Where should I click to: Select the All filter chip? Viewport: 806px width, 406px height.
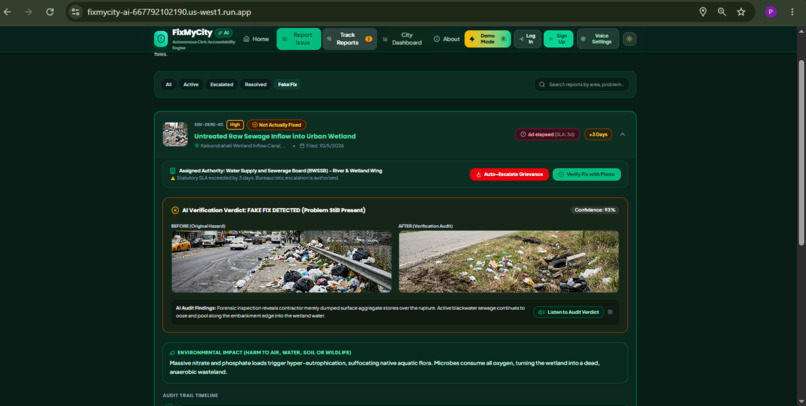coord(169,84)
